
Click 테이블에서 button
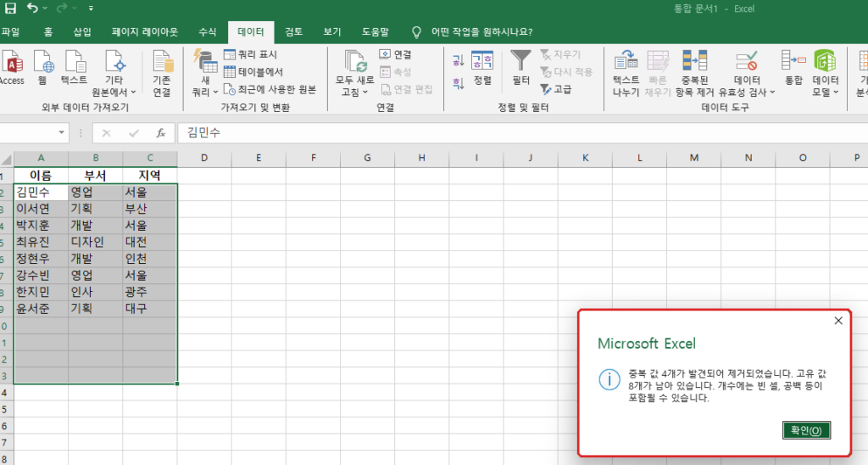(x=253, y=71)
